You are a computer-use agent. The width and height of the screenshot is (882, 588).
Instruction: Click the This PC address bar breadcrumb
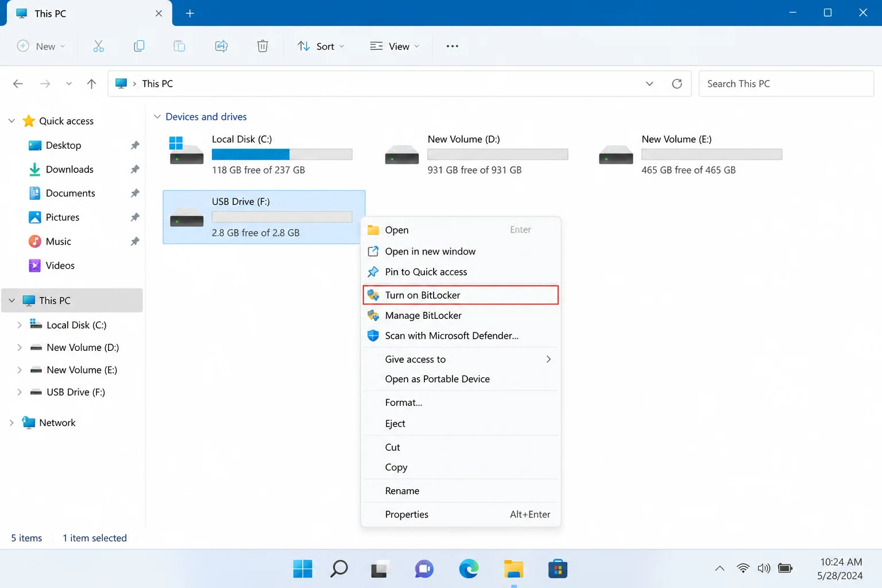pos(157,84)
